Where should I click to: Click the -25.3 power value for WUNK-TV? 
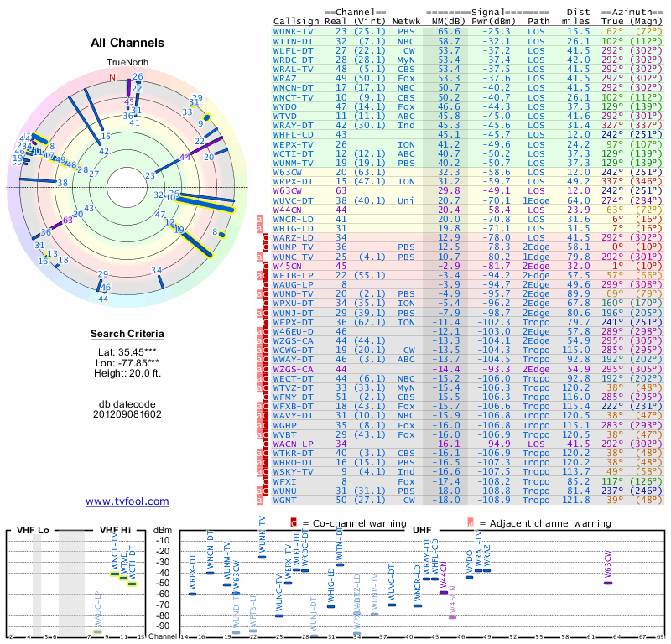click(497, 31)
